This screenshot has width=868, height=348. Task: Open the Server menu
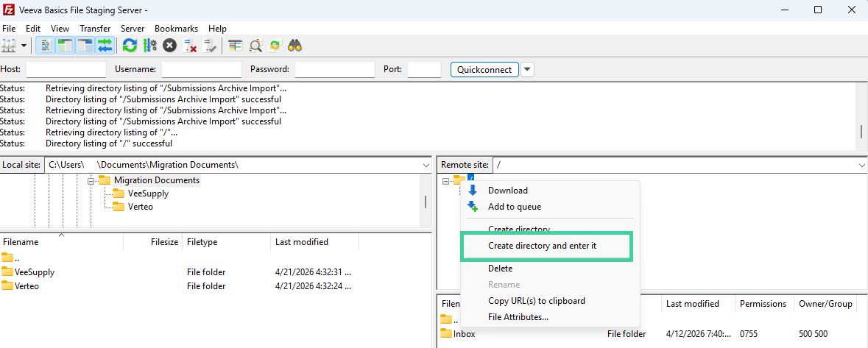coord(133,28)
